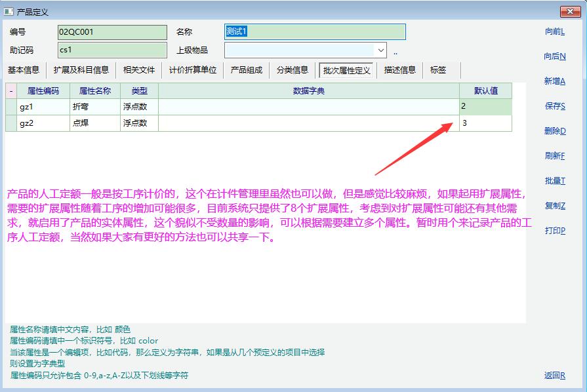The height and width of the screenshot is (392, 587).
Task: Close the 产品定义 window
Action: [x=571, y=12]
